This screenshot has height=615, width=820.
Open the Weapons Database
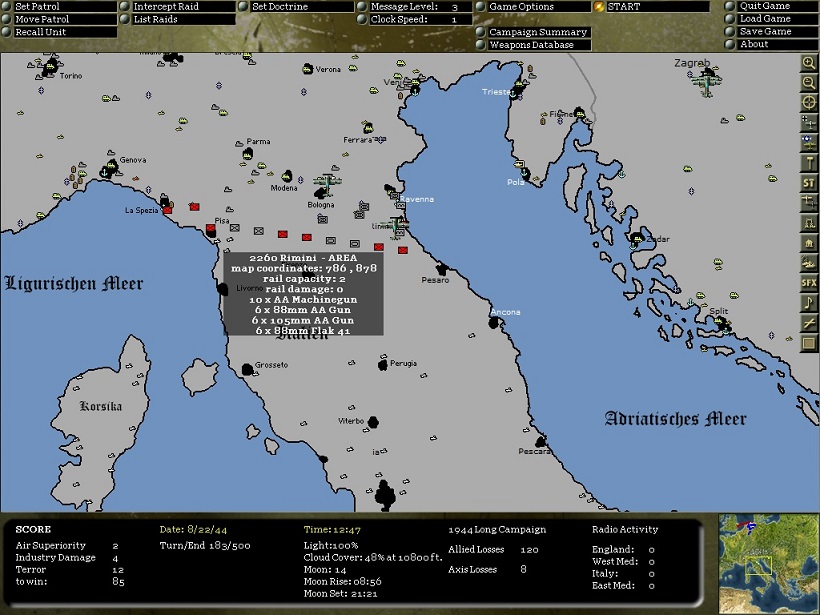point(533,45)
